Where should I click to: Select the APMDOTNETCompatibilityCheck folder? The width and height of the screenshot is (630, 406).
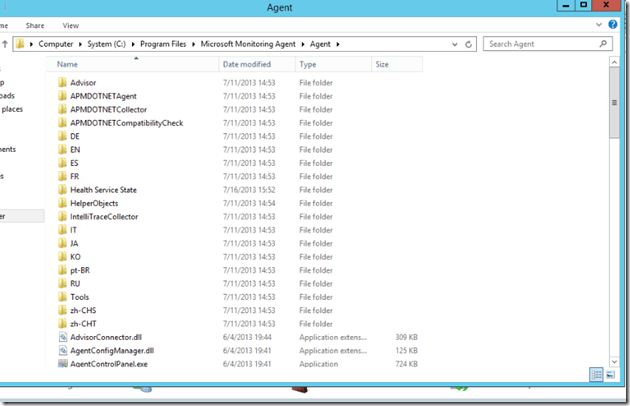point(126,122)
